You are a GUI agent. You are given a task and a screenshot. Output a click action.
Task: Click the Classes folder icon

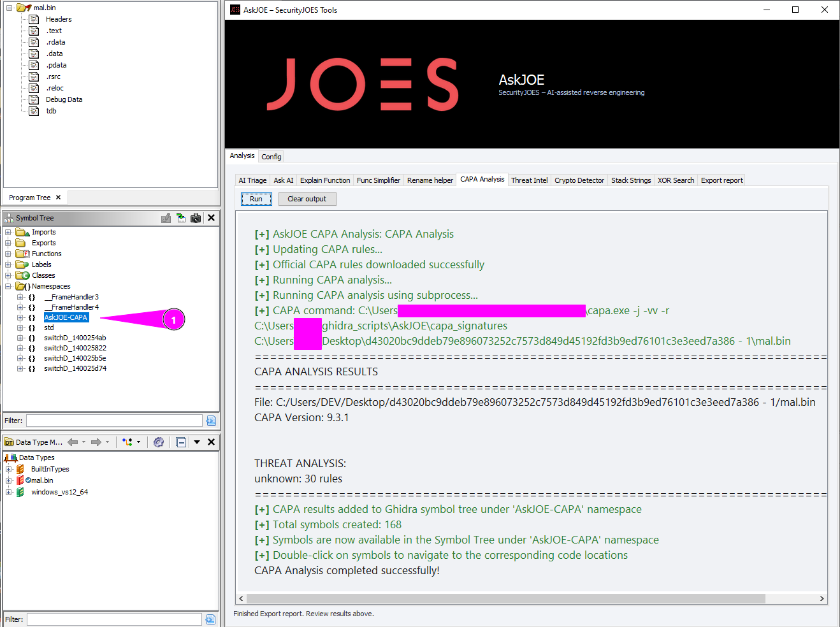point(22,275)
